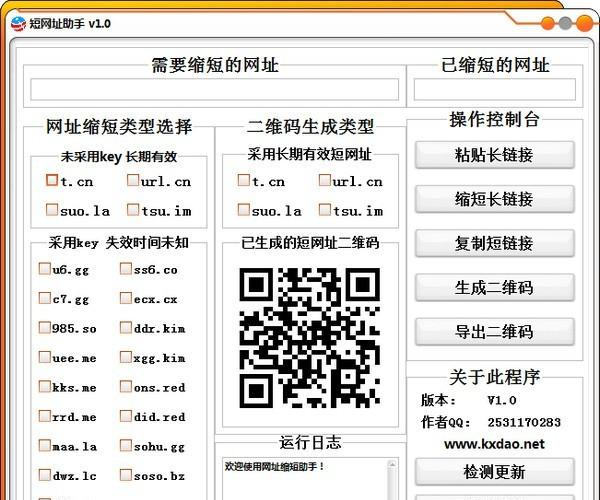The width and height of the screenshot is (600, 500).
Task: Click the 运行日志 text area
Action: (305, 479)
